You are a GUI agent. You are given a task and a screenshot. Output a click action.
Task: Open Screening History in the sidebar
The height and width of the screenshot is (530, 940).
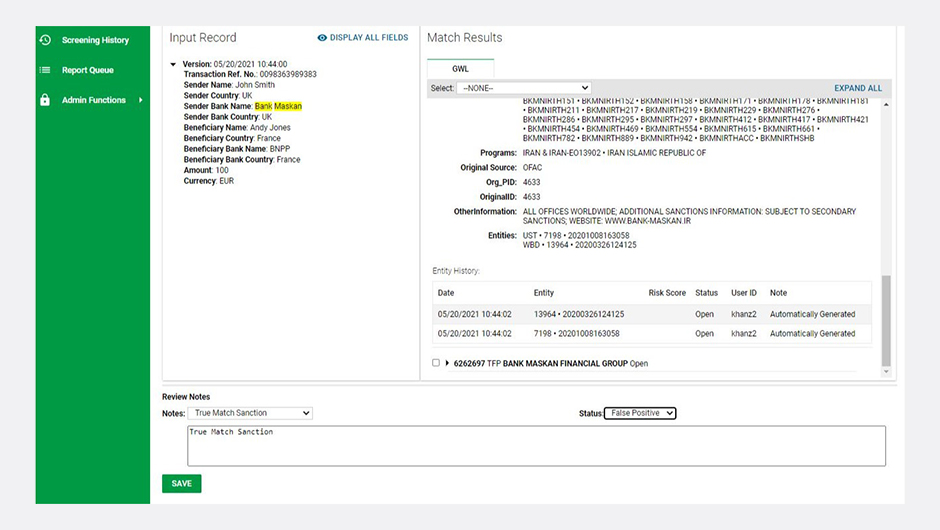pos(95,40)
